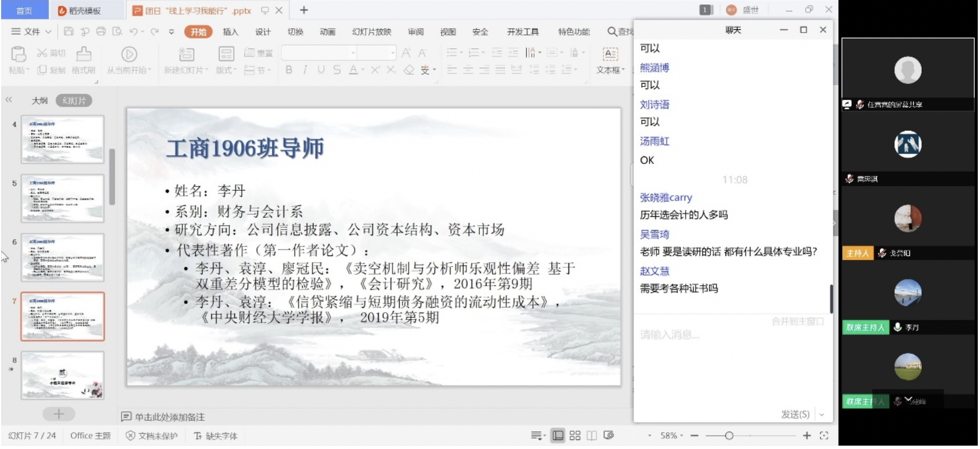Click the Cut (剪切) icon
The height and width of the screenshot is (449, 980).
[x=43, y=53]
